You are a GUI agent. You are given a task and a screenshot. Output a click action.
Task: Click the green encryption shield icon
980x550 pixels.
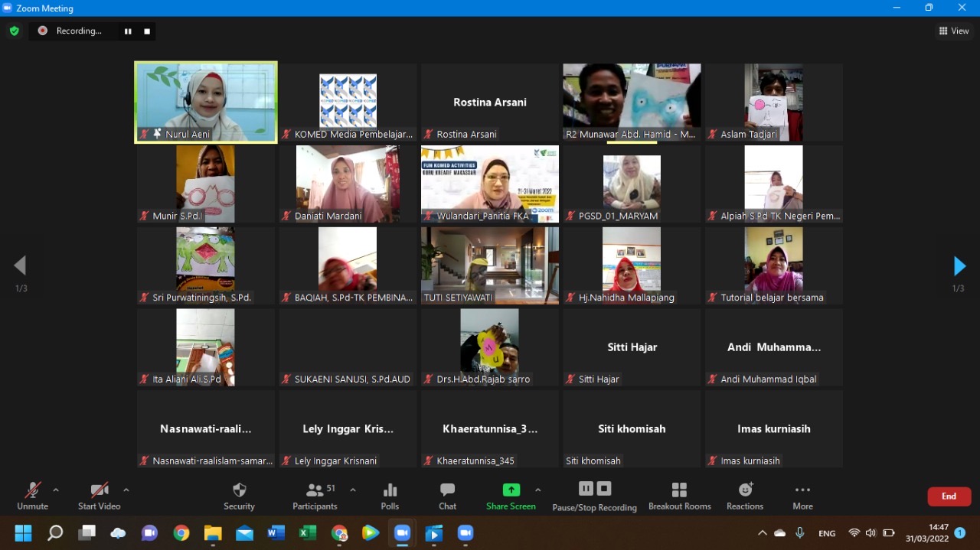pyautogui.click(x=14, y=31)
